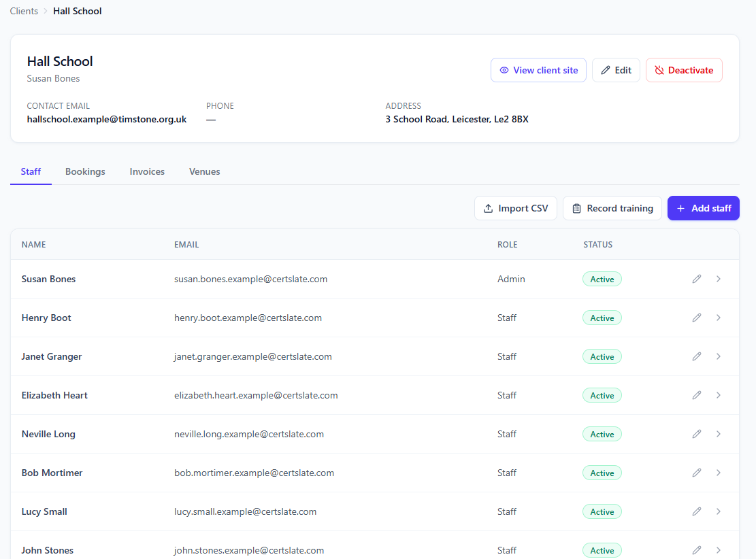This screenshot has width=756, height=559.
Task: Click the pencil edit icon for Neville Long
Action: coord(697,434)
